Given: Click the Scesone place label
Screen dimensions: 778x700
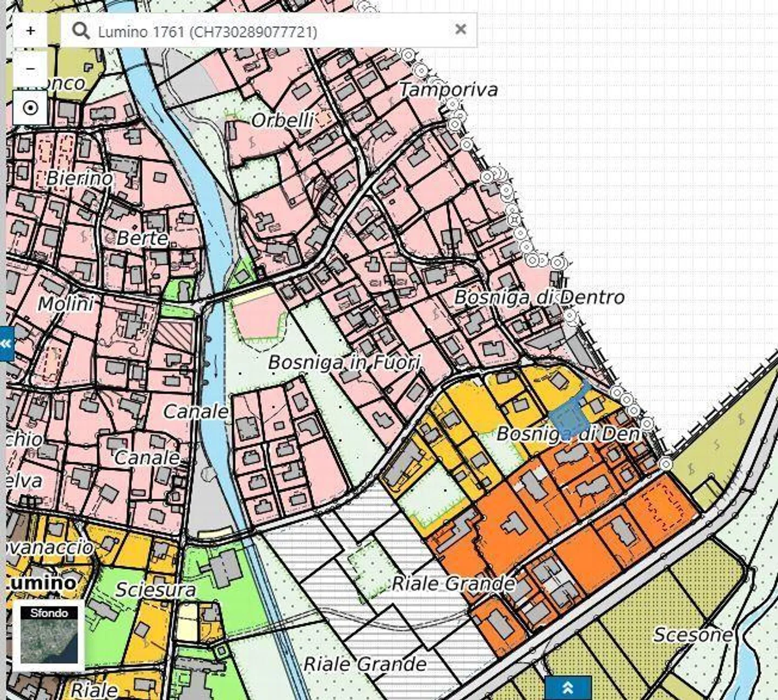Looking at the screenshot, I should pyautogui.click(x=693, y=635).
